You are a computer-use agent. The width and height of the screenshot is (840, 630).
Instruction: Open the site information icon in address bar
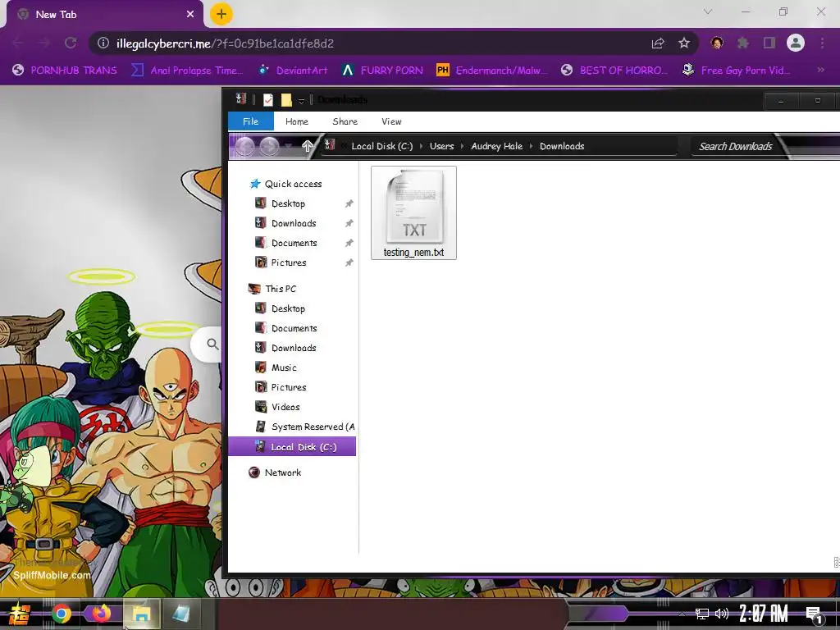point(103,43)
